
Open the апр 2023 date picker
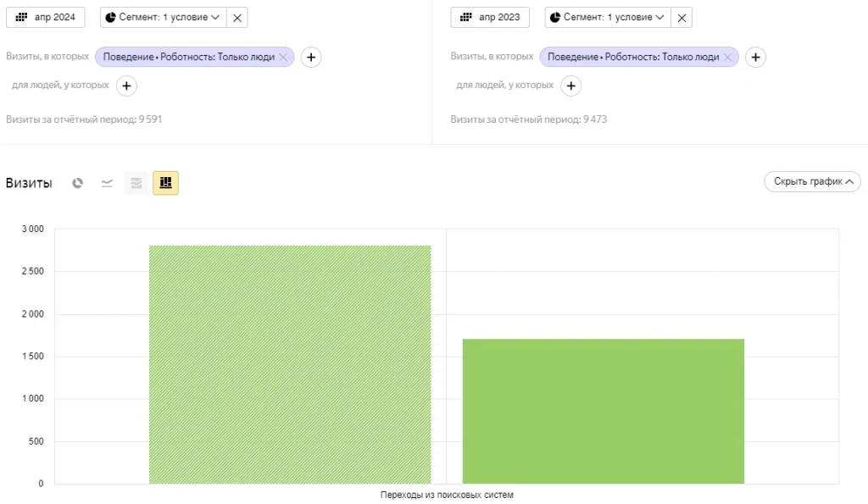[490, 17]
